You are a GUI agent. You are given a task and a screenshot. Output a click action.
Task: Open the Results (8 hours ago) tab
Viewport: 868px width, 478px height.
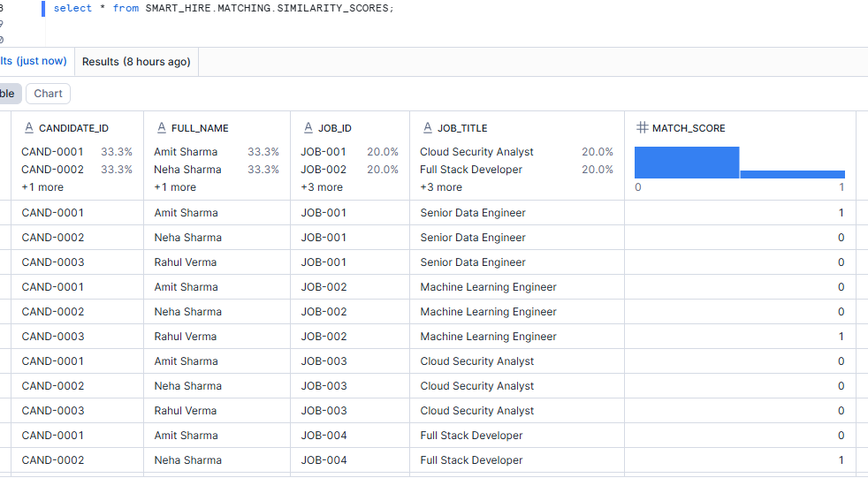pyautogui.click(x=136, y=62)
